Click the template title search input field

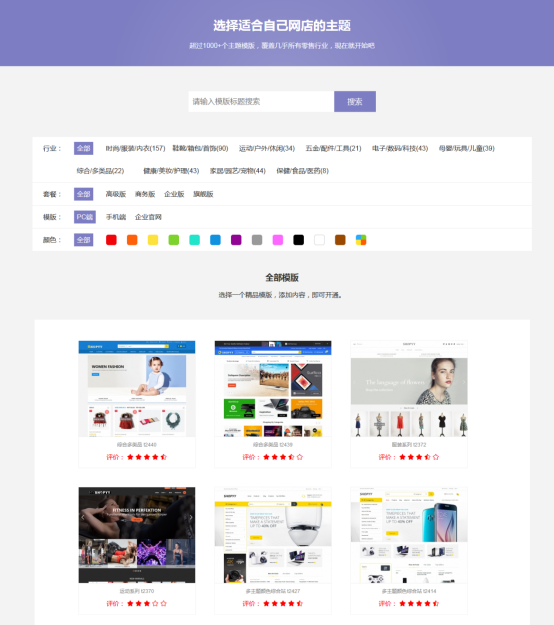(x=261, y=102)
